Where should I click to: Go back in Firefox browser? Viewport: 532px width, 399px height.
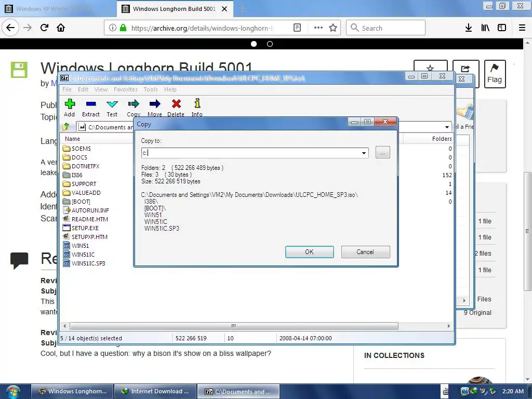(10, 28)
